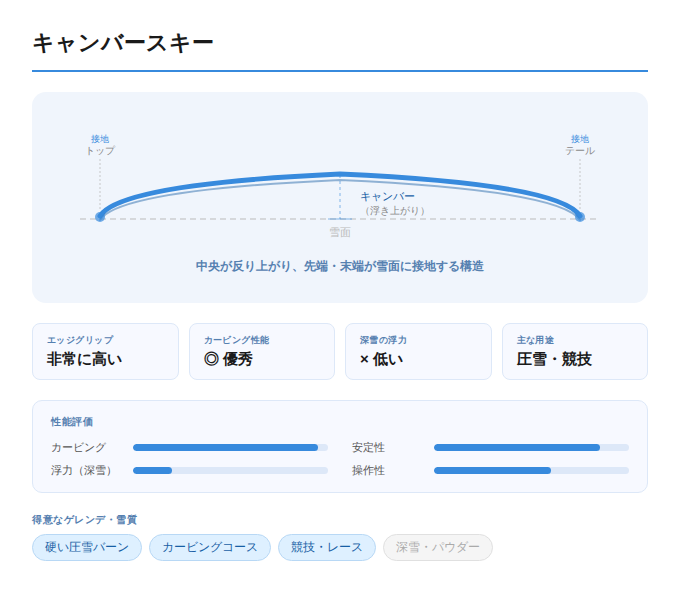Click the 浮力（深雪） rating bar
Image resolution: width=680 pixels, height=593 pixels.
pyautogui.click(x=230, y=470)
